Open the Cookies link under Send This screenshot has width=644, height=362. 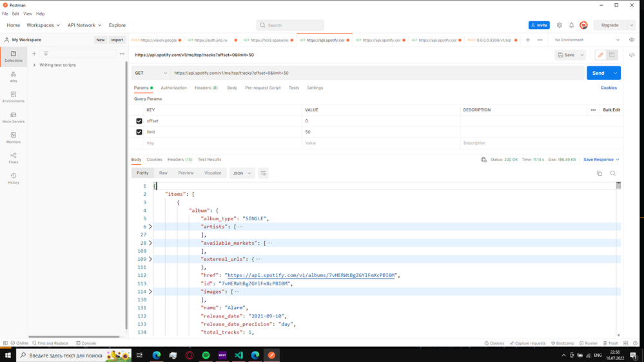pyautogui.click(x=609, y=88)
